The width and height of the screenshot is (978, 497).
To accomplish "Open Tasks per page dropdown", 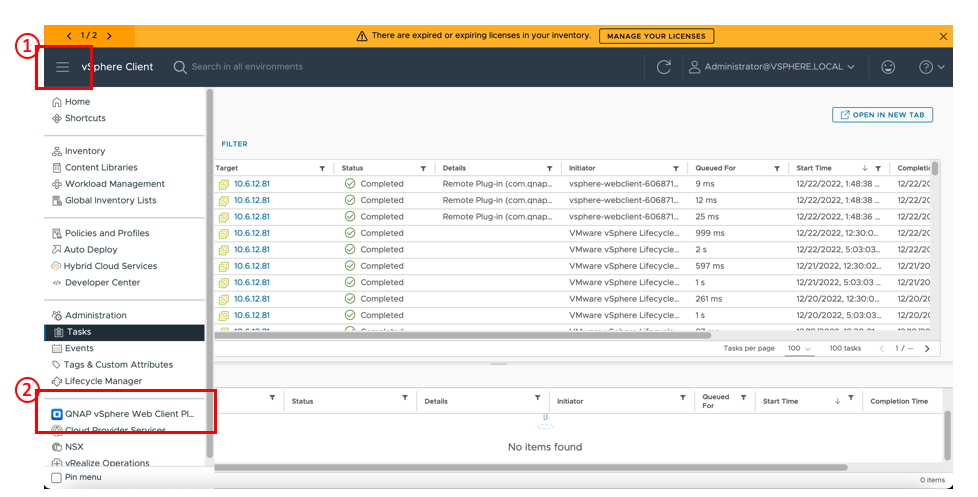I will click(x=799, y=348).
